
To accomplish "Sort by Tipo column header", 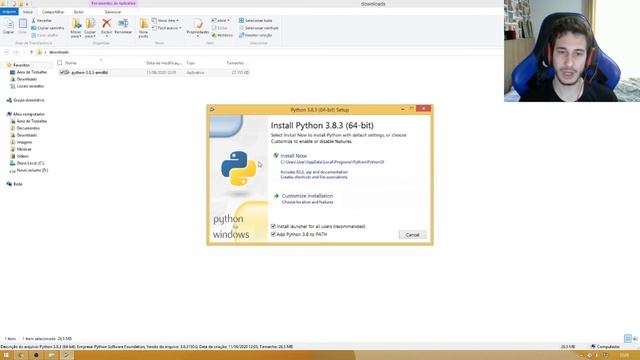I will [x=191, y=63].
